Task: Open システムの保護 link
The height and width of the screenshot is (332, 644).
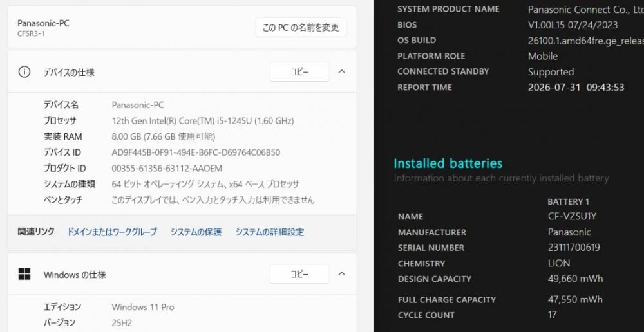Action: coord(196,232)
